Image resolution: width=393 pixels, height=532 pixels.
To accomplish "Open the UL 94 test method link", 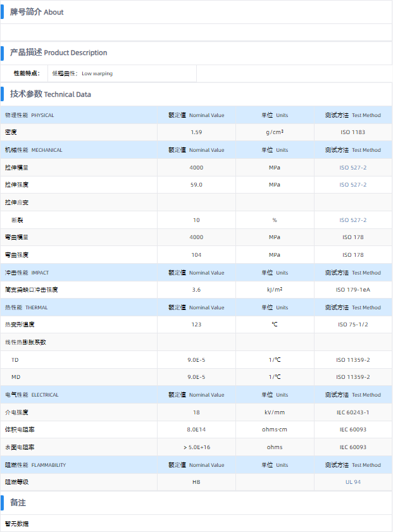I will [x=352, y=482].
